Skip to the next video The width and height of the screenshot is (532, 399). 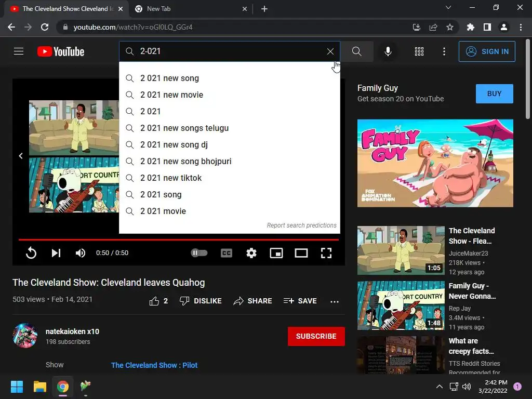coord(56,253)
